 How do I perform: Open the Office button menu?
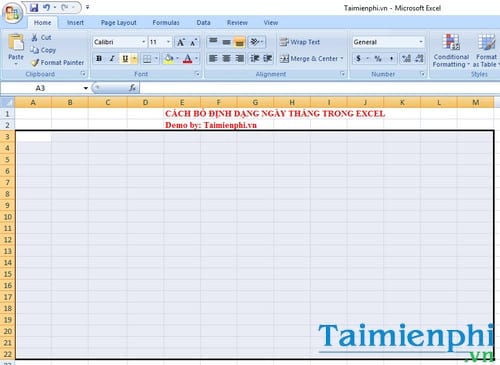point(12,13)
